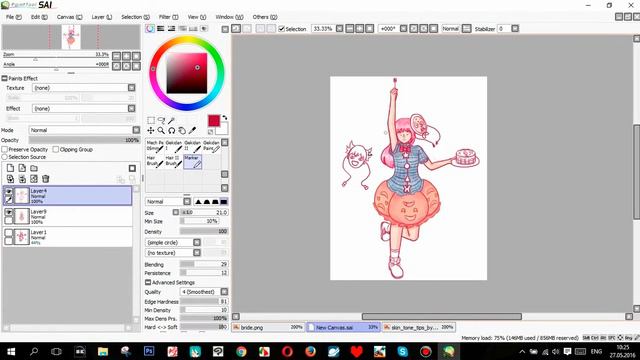Select the eyedropper color picker tool
The width and height of the screenshot is (640, 360).
[192, 131]
